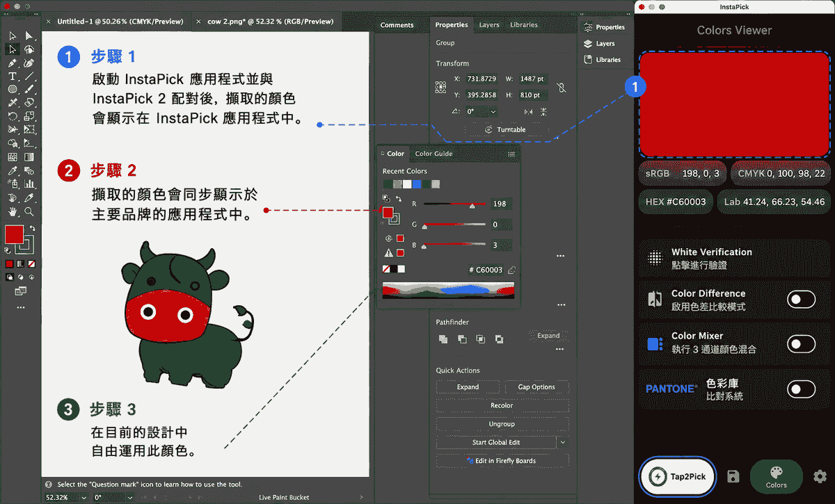Set None color box in Color panel
Viewport: 835px width, 504px height.
386,269
